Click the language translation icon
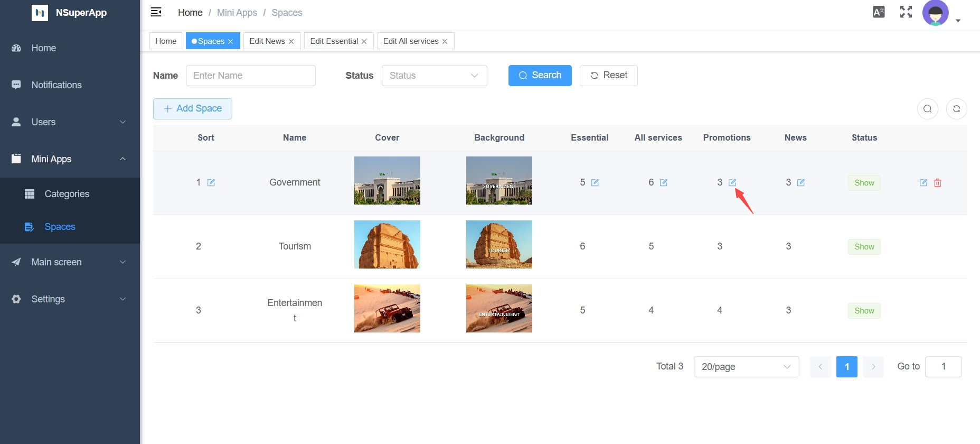Viewport: 980px width, 444px height. [x=879, y=12]
